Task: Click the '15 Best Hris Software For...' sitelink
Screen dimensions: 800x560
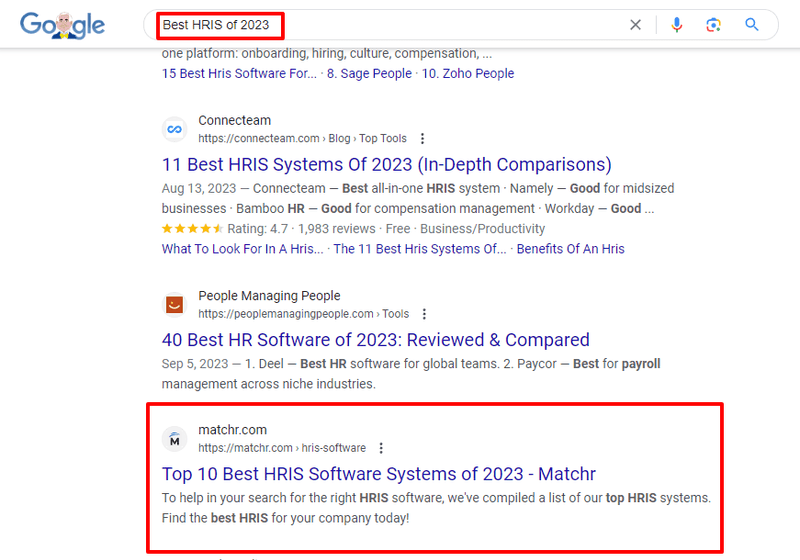Action: (x=239, y=73)
